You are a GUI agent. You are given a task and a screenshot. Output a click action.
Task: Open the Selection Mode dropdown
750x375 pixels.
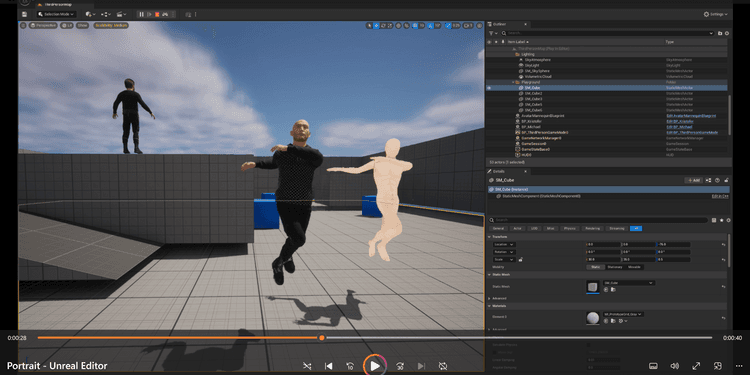tap(56, 15)
